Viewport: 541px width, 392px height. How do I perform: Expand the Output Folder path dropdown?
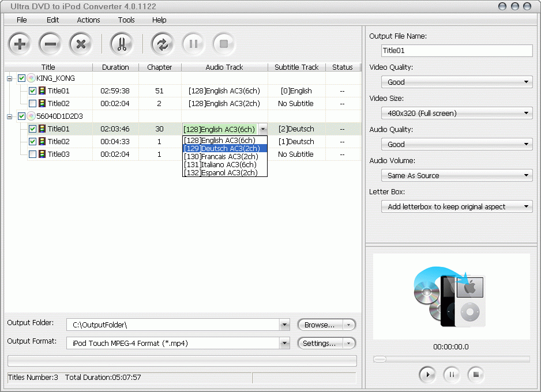tap(285, 325)
